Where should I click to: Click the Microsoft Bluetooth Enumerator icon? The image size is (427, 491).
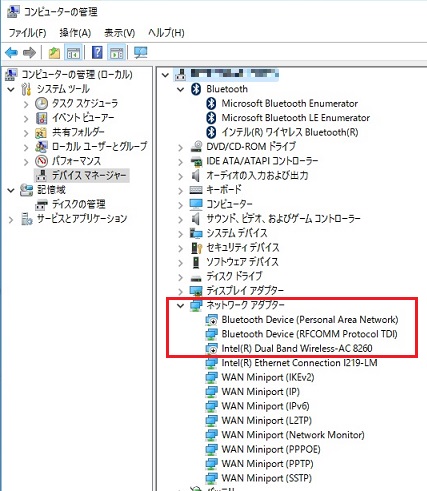(211, 103)
